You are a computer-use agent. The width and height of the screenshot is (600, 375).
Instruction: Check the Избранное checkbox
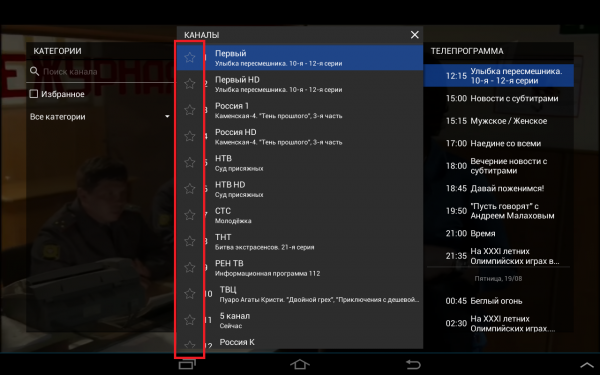[34, 94]
